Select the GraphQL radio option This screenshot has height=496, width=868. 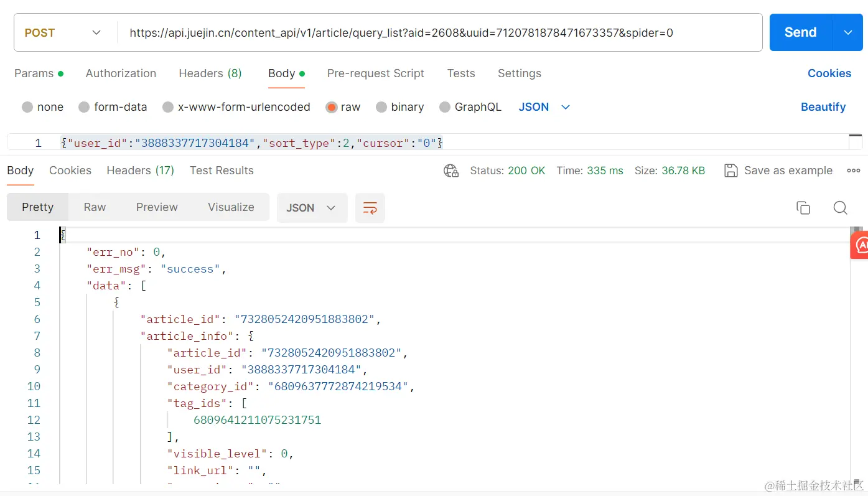click(445, 107)
